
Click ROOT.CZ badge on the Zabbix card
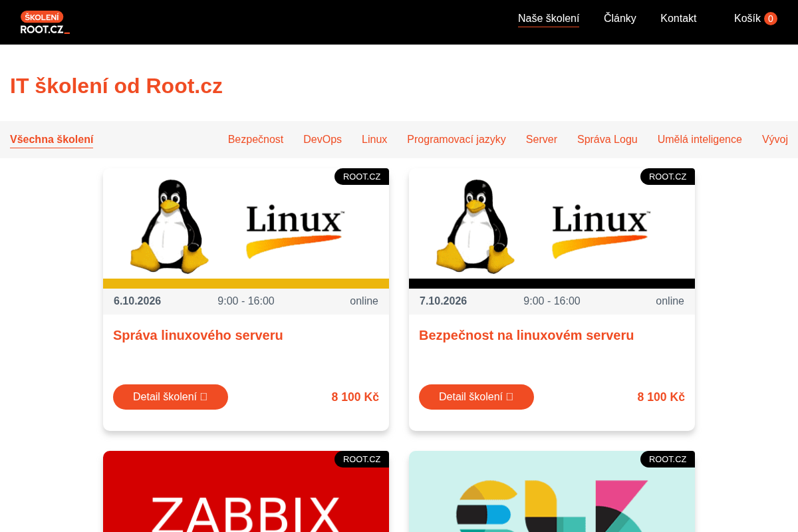pos(362,459)
